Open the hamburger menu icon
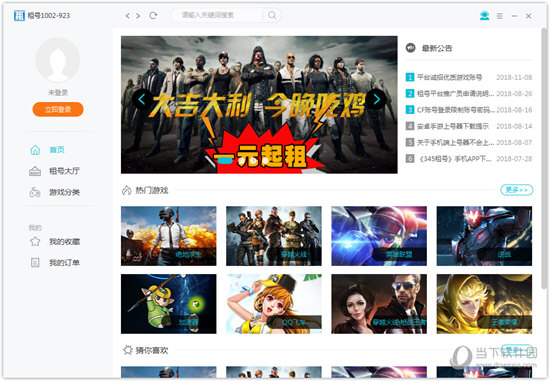The image size is (550, 381). coord(499,16)
